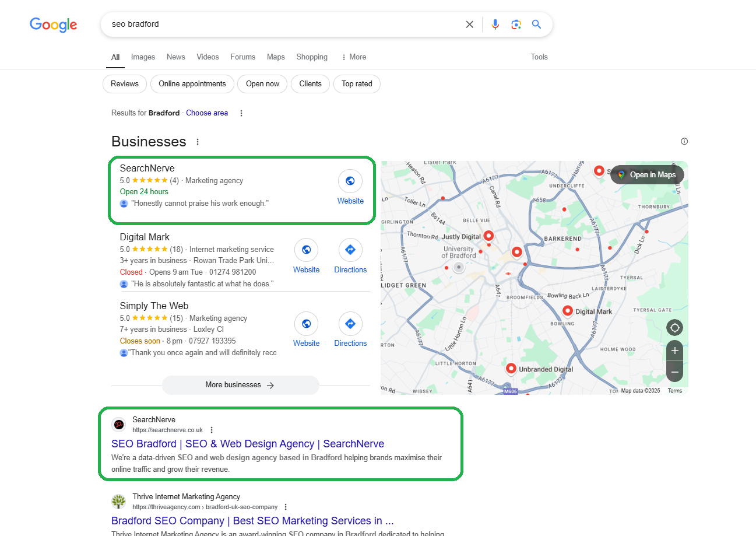Open Google Lens image search icon

516,24
